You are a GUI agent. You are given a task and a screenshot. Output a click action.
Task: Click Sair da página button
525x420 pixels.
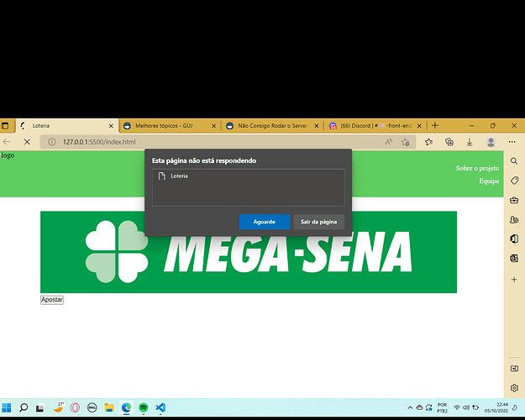coord(318,222)
